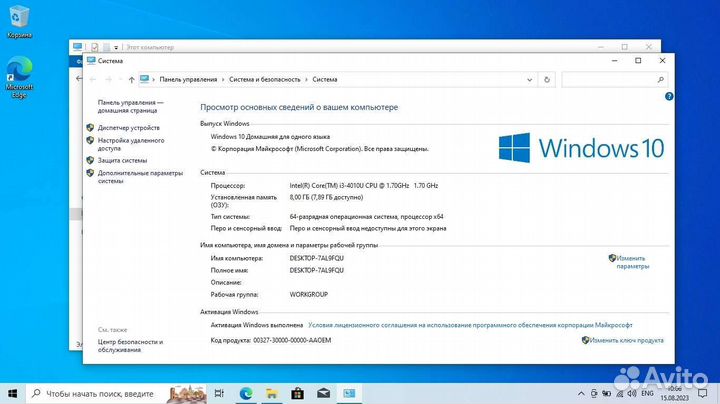The width and height of the screenshot is (720, 404).
Task: Go up one level with the up arrow
Action: click(x=132, y=79)
